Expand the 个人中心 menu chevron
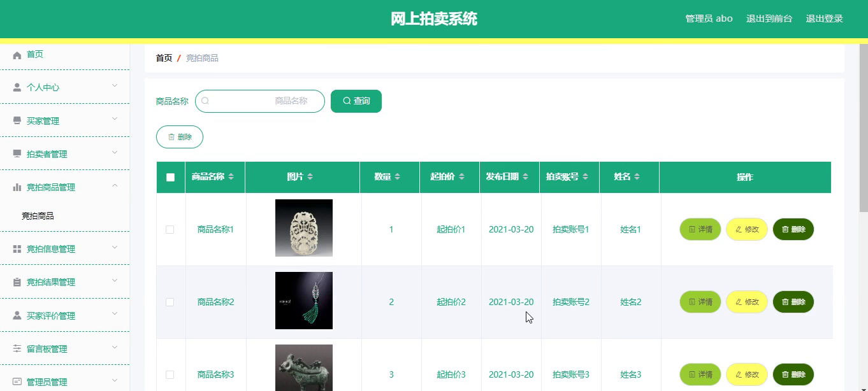 click(x=115, y=86)
